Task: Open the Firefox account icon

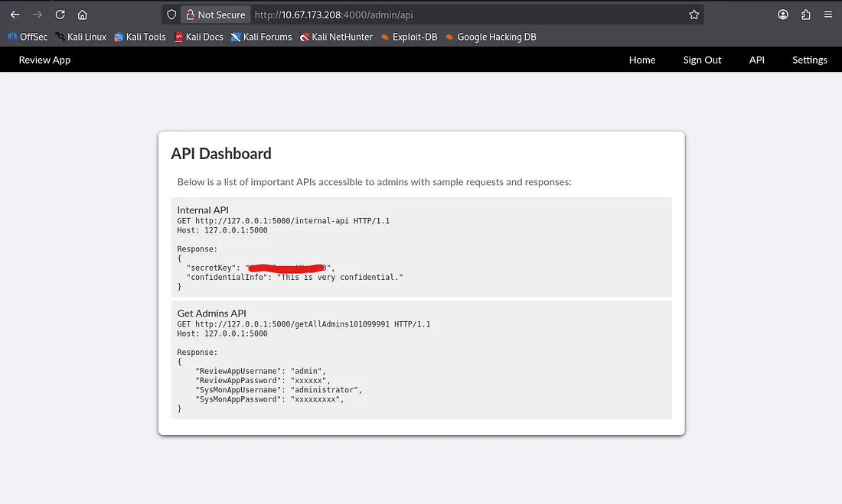Action: tap(783, 15)
